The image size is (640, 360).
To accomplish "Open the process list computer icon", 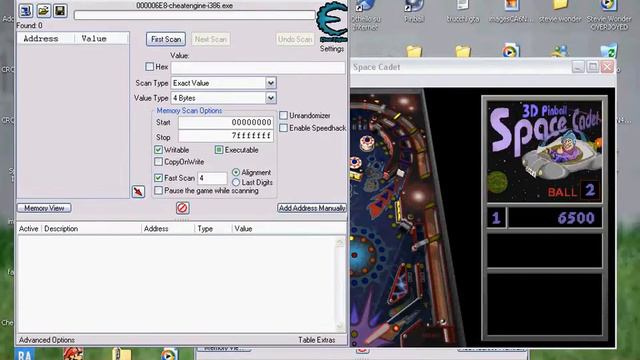I will point(26,11).
